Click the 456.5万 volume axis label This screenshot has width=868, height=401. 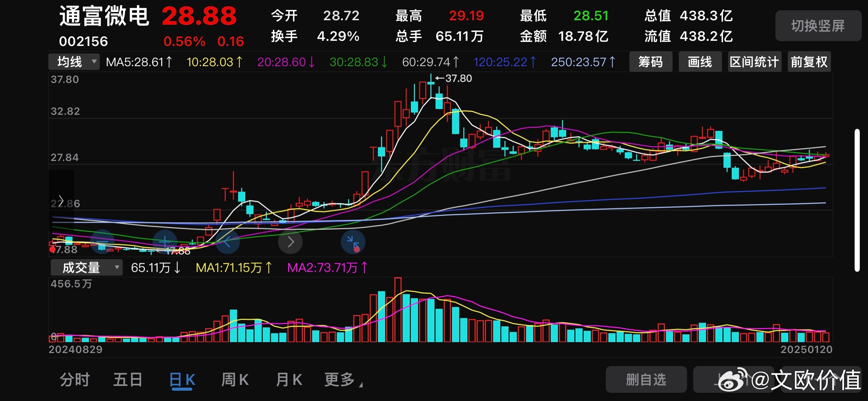point(71,284)
